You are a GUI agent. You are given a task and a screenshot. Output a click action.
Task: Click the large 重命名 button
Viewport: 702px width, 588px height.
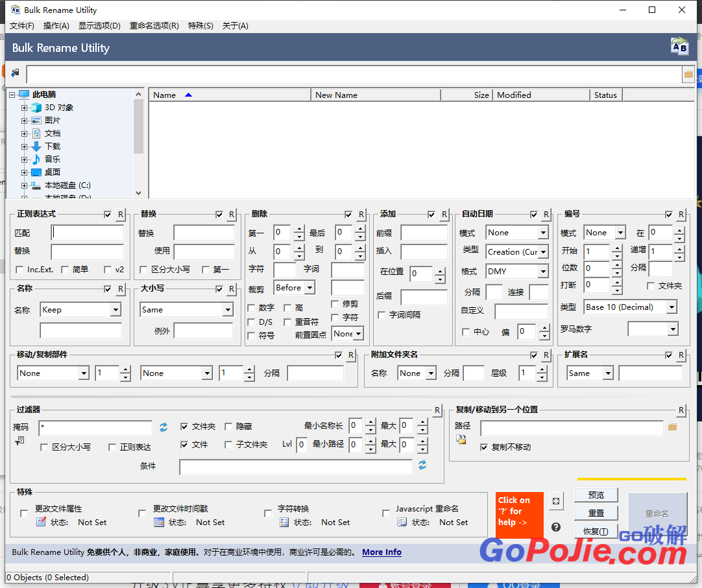[657, 514]
